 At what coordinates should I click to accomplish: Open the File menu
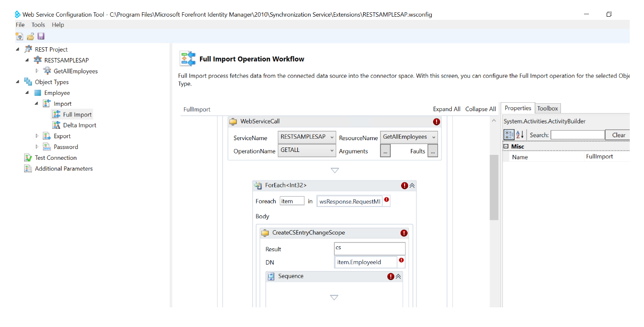(20, 25)
